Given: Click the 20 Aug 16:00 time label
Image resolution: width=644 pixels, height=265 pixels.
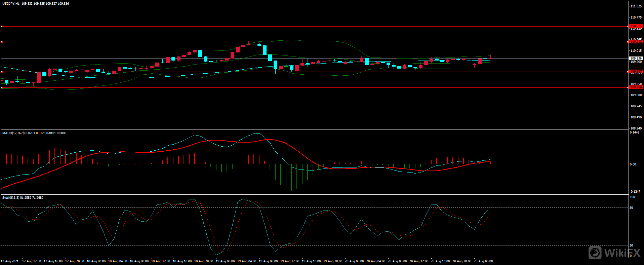Looking at the screenshot, I should (440, 261).
